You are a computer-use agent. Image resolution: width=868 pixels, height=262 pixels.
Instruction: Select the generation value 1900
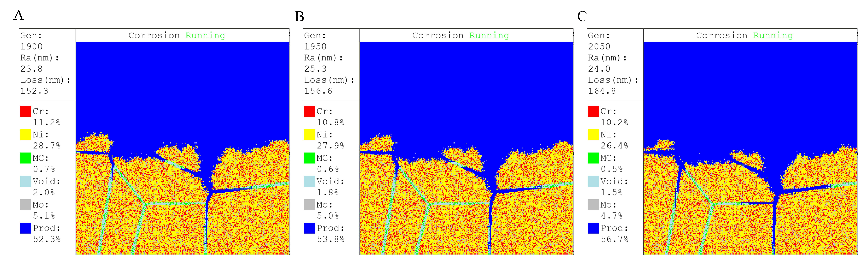[x=31, y=46]
